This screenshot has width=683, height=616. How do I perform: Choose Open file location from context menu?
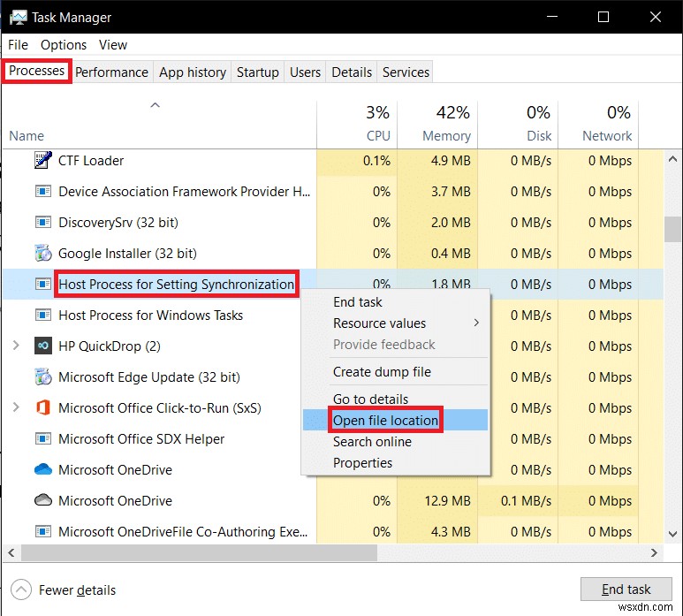tap(385, 421)
